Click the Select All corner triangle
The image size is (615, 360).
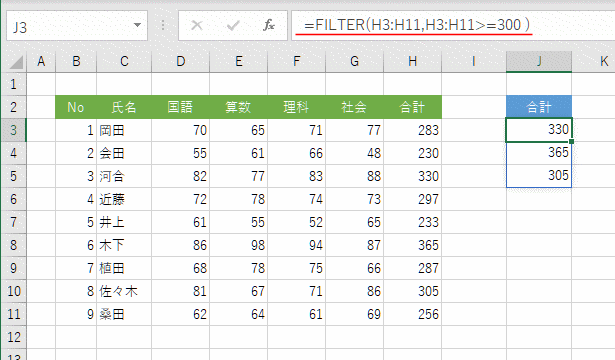[x=16, y=62]
